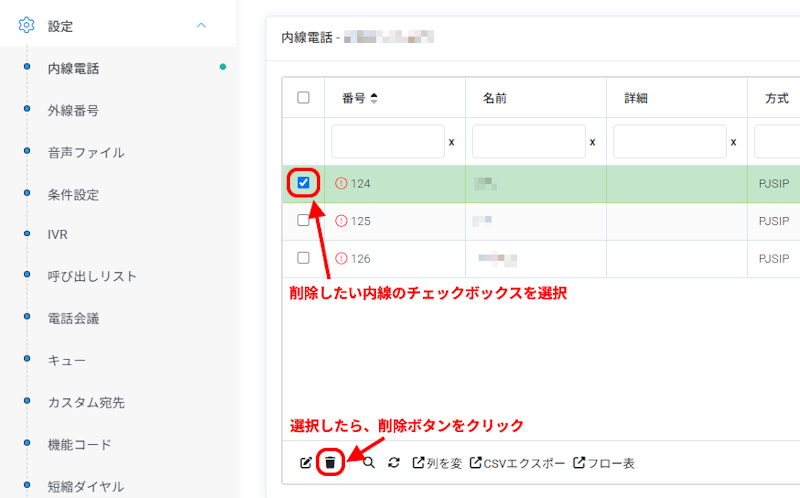This screenshot has width=800, height=498.
Task: Click the trash delete icon in bottom toolbar
Action: coord(330,463)
